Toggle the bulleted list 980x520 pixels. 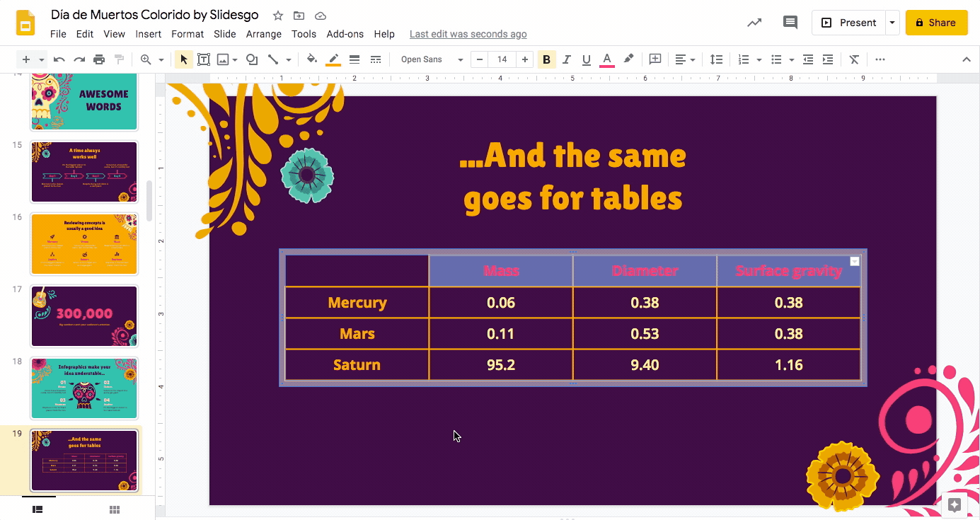(x=776, y=59)
